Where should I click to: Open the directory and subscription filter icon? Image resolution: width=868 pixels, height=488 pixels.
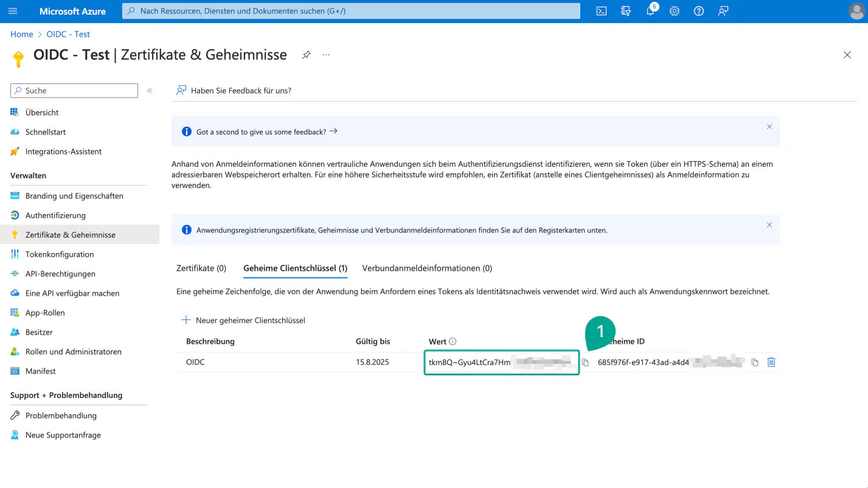(x=626, y=11)
